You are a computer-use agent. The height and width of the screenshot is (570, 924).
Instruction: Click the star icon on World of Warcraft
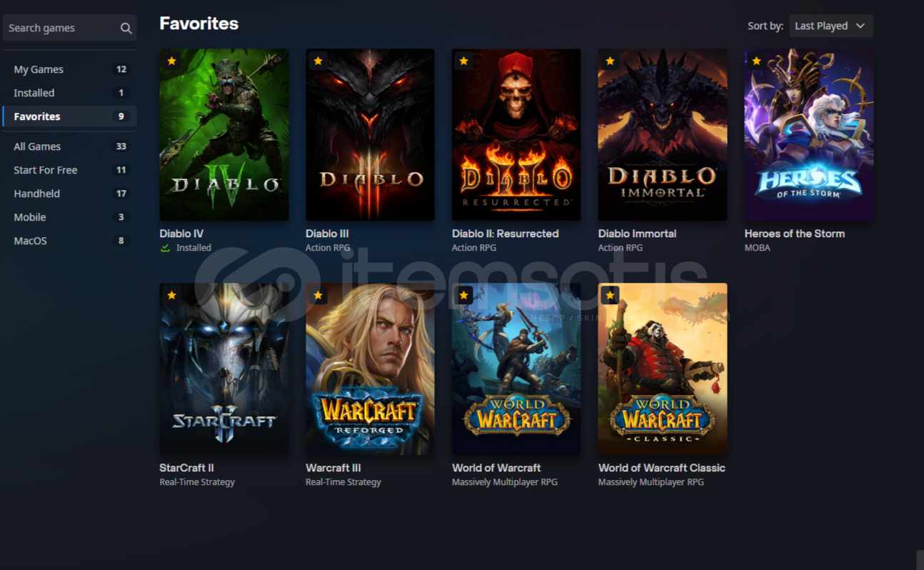pyautogui.click(x=463, y=295)
